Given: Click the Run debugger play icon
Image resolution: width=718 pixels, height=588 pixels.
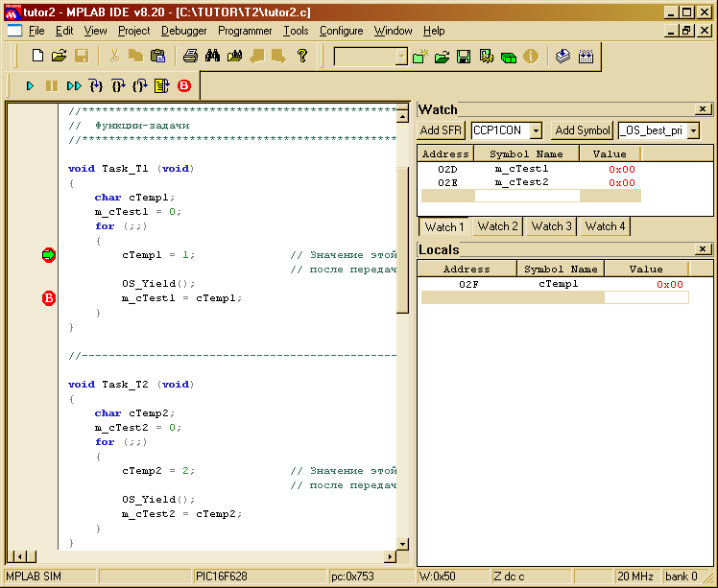Looking at the screenshot, I should [30, 85].
